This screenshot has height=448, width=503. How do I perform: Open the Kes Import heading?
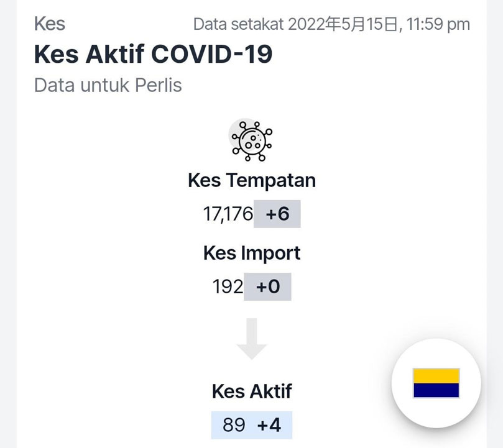click(252, 254)
